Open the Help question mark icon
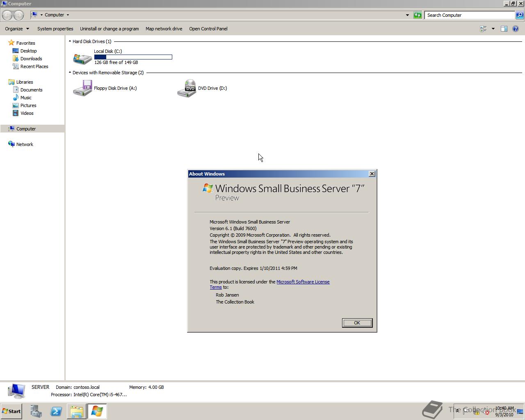This screenshot has height=420, width=525. (x=516, y=29)
